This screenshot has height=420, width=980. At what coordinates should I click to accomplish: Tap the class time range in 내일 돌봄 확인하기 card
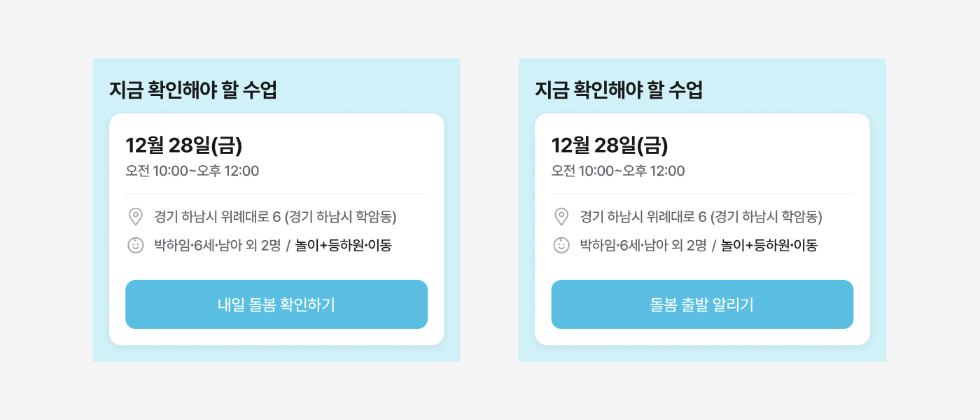[x=192, y=171]
